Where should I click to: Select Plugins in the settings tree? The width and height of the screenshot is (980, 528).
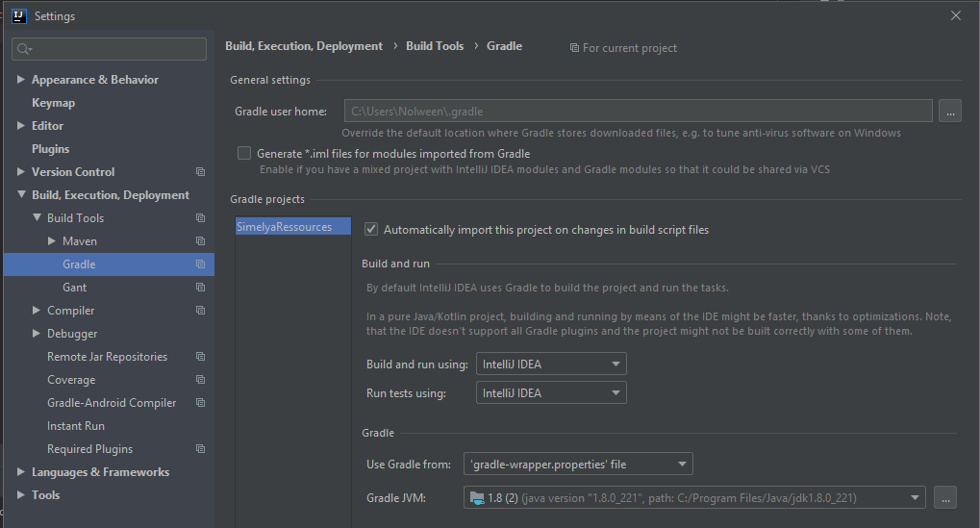point(50,149)
